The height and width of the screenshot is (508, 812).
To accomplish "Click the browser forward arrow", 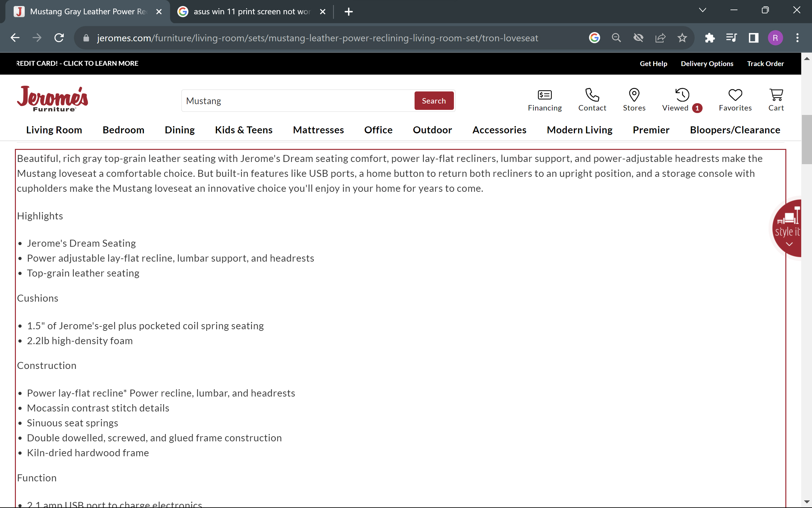I will 37,38.
